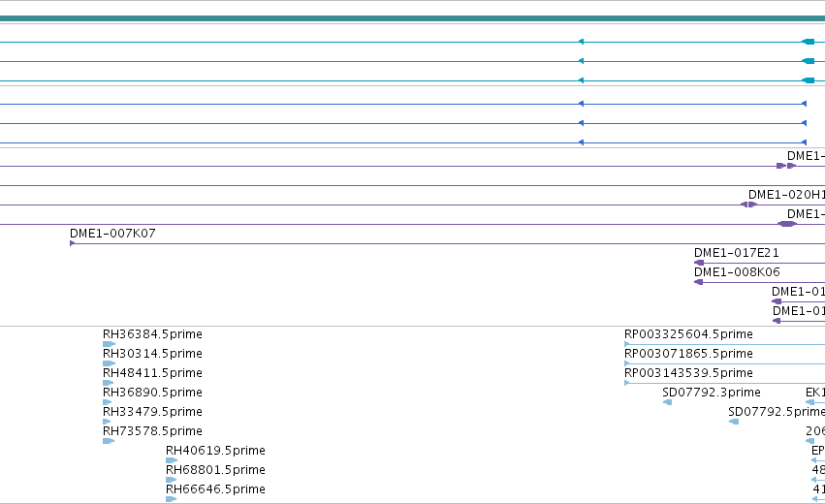Click the label DME1-008K06
825x504 pixels.
(x=737, y=272)
